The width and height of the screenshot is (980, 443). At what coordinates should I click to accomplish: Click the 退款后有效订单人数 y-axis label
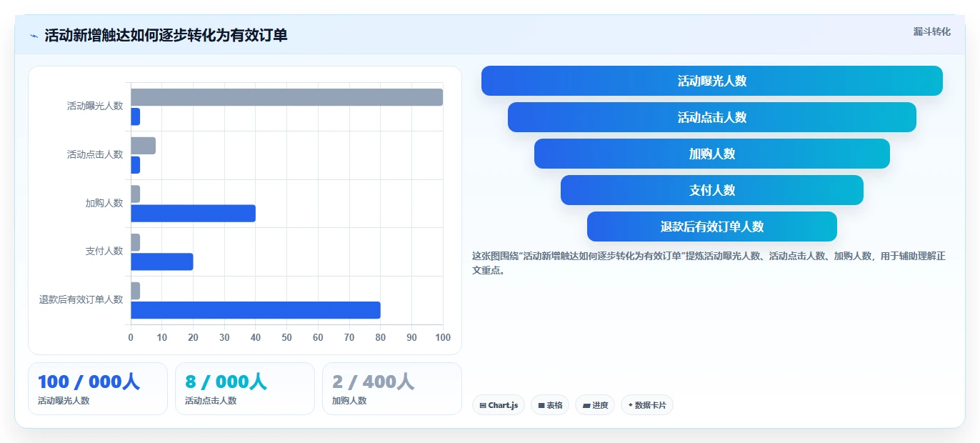[81, 299]
